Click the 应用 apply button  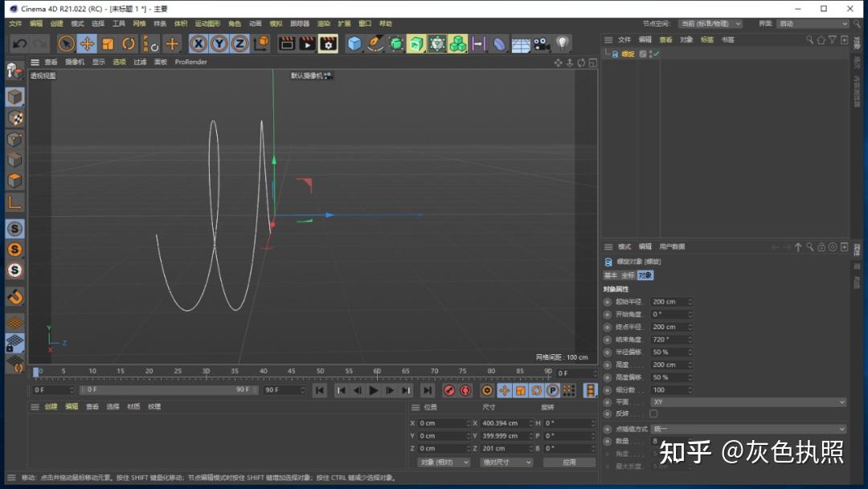569,462
